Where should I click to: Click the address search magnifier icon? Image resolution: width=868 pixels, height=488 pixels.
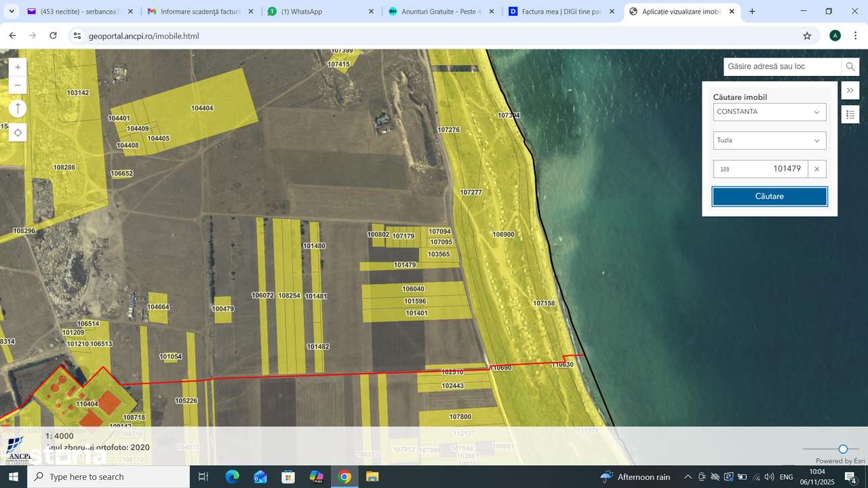(850, 66)
